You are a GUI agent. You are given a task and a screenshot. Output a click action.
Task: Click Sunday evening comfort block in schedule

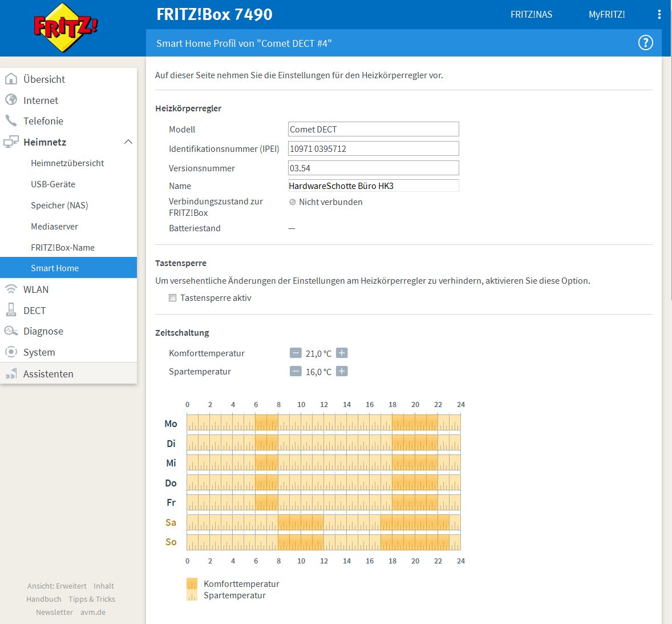point(415,542)
